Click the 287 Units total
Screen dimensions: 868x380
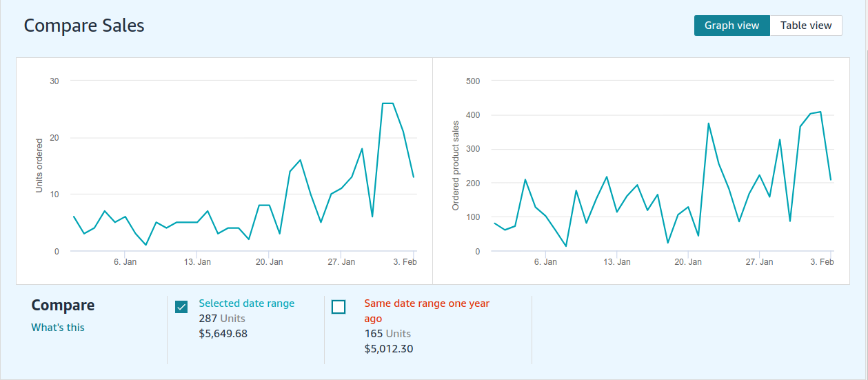click(x=221, y=319)
